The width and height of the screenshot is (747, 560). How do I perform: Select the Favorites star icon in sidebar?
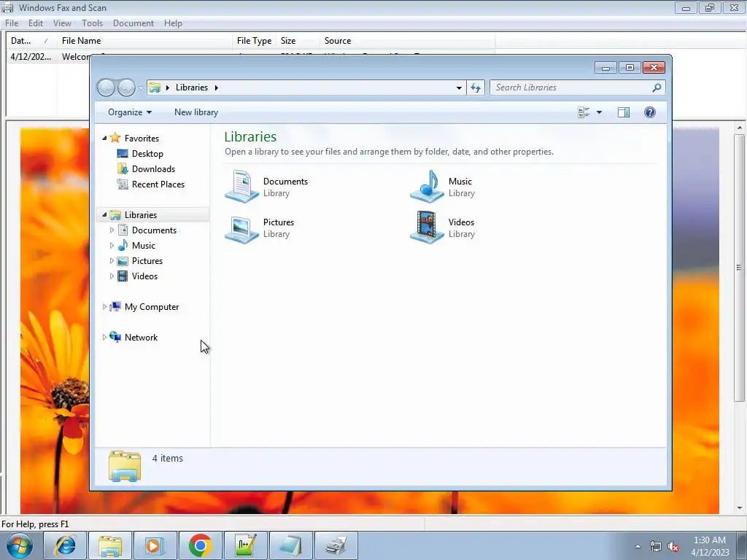click(115, 138)
